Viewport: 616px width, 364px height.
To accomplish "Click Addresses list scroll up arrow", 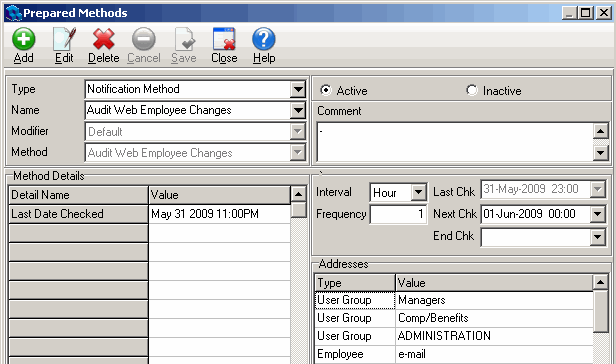I will coord(600,282).
